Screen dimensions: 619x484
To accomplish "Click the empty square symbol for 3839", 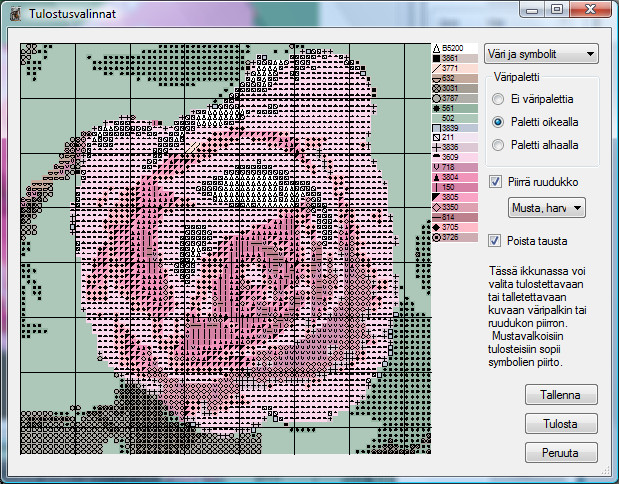I will [x=436, y=128].
